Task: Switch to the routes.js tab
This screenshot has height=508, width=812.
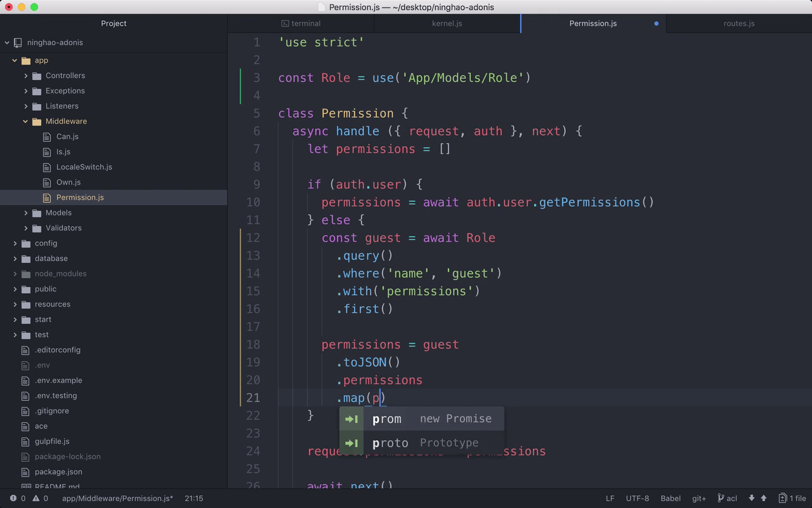Action: pyautogui.click(x=738, y=23)
